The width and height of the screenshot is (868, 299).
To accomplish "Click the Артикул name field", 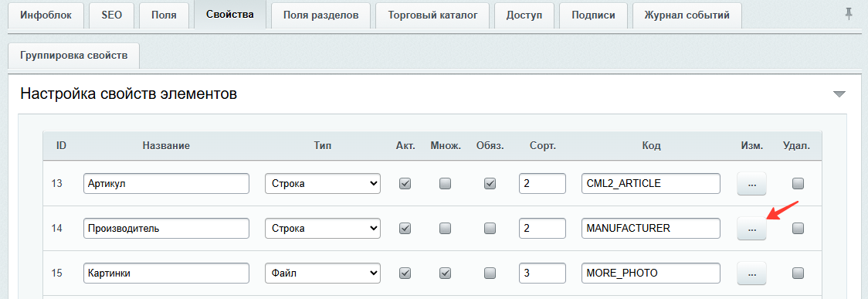I will 166,183.
